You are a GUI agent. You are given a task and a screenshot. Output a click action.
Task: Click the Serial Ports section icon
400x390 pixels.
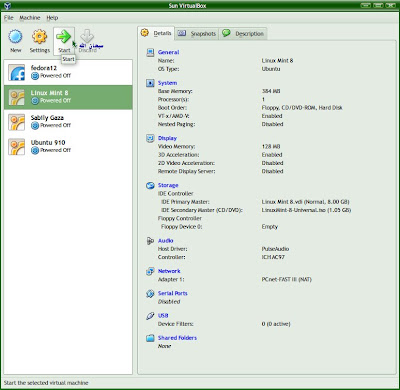(x=150, y=294)
